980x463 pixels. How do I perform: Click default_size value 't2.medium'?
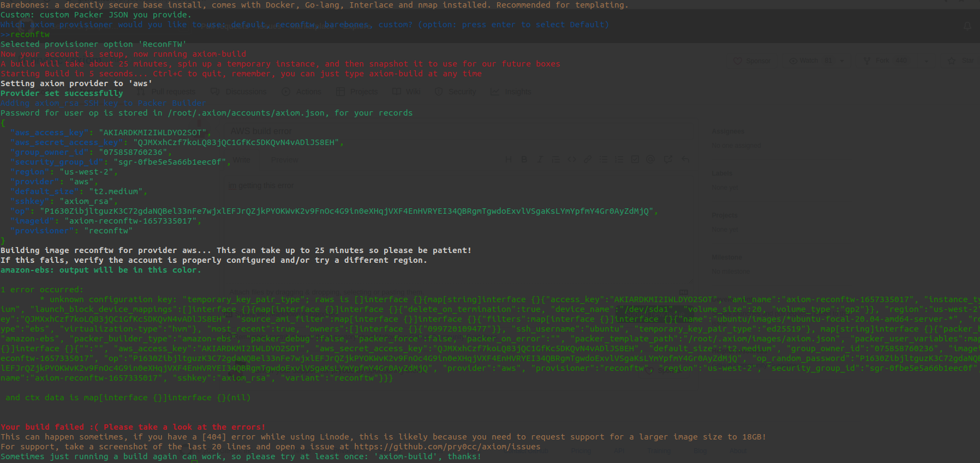pos(116,191)
